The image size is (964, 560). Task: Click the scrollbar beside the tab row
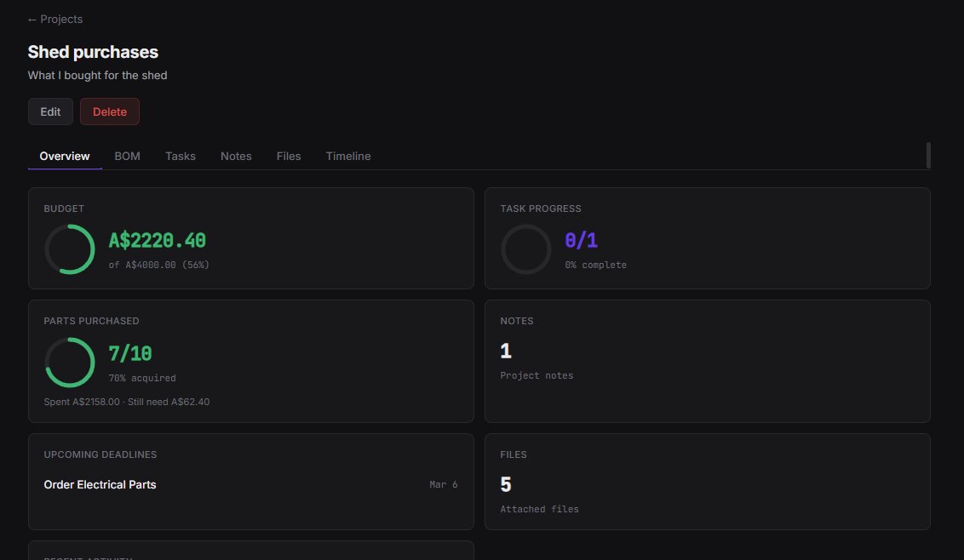click(x=928, y=156)
